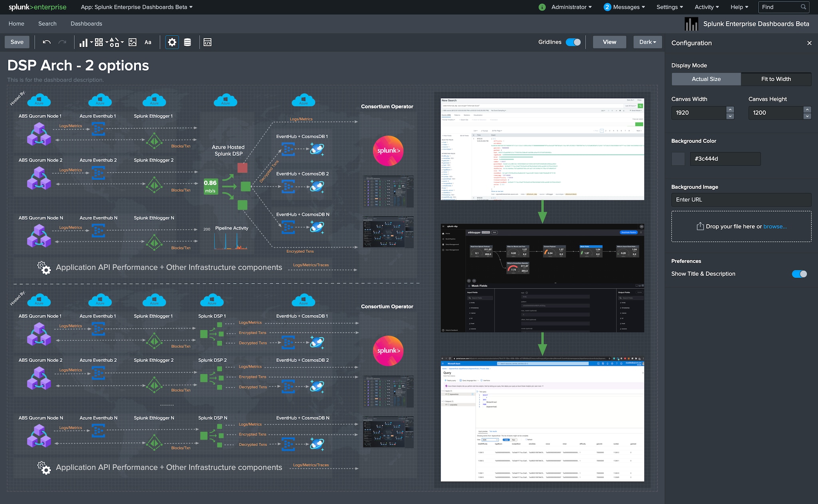Select the Add Chart tool
The width and height of the screenshot is (818, 504).
pyautogui.click(x=84, y=42)
